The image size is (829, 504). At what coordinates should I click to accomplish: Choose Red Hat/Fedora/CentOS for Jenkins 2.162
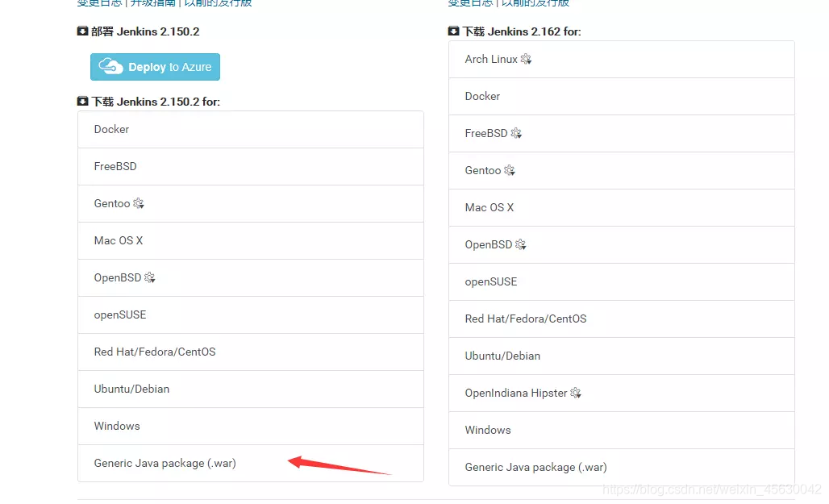pos(622,319)
